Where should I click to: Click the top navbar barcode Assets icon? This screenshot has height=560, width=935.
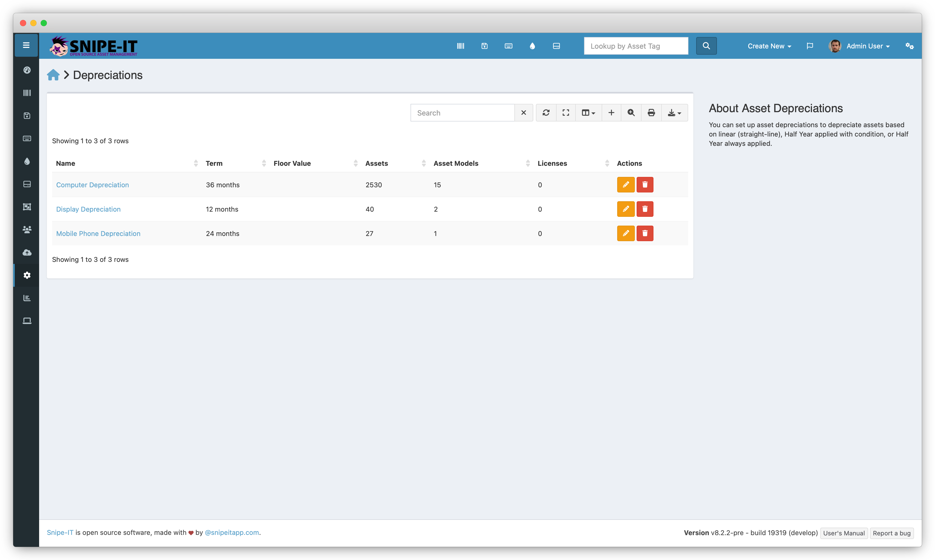pos(460,46)
